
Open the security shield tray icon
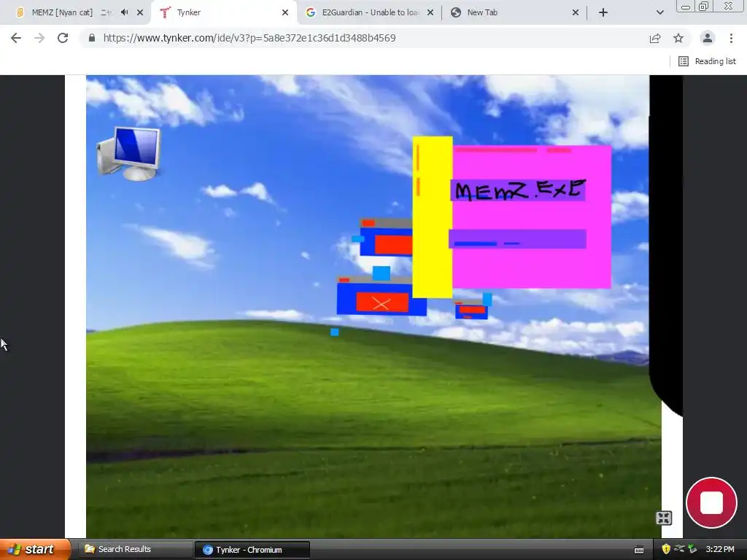click(x=666, y=549)
